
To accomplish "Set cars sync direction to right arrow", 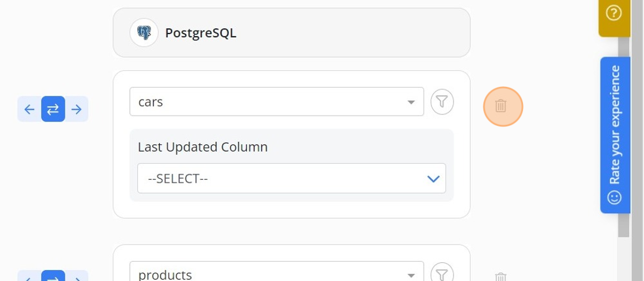I will click(x=77, y=109).
